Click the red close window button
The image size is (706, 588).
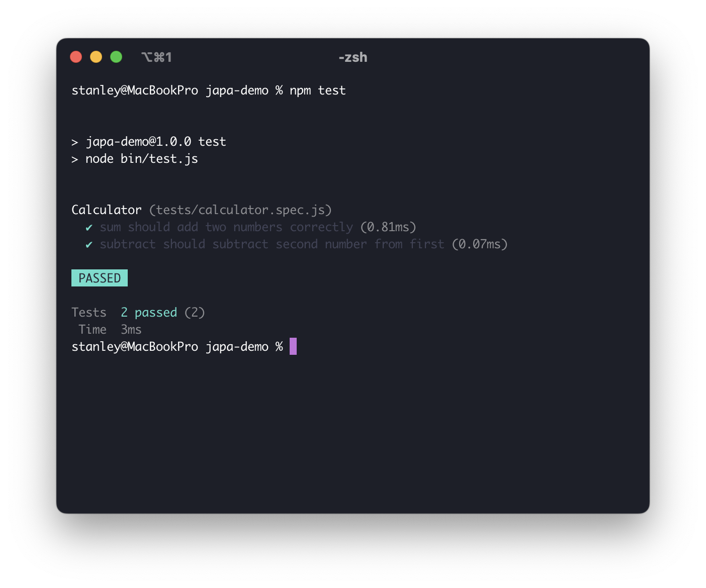point(76,57)
